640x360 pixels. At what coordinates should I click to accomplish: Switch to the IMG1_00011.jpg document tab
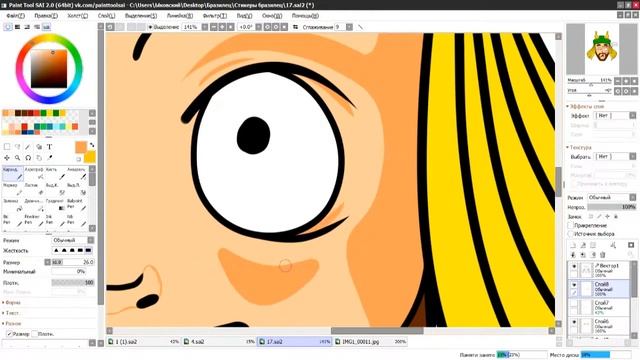(371, 342)
